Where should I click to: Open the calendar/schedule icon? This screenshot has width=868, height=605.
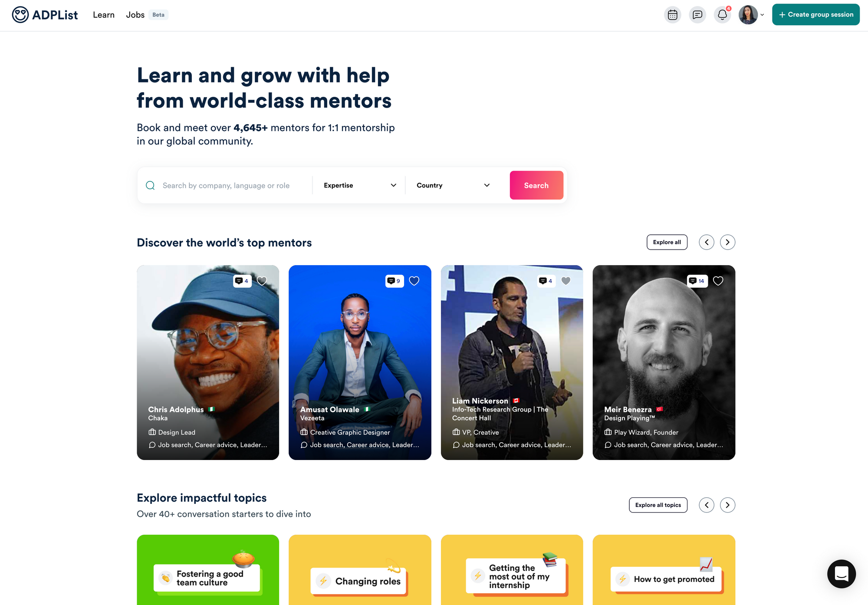(673, 14)
